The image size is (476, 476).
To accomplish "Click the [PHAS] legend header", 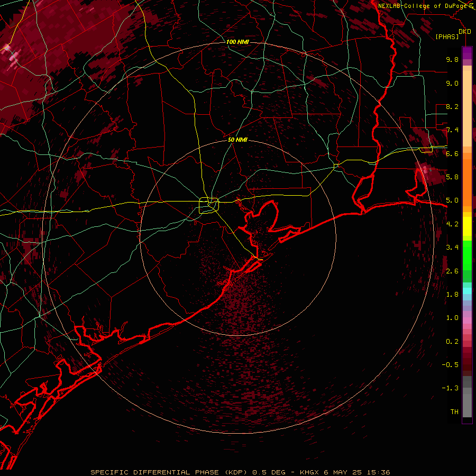I will coord(447,36).
